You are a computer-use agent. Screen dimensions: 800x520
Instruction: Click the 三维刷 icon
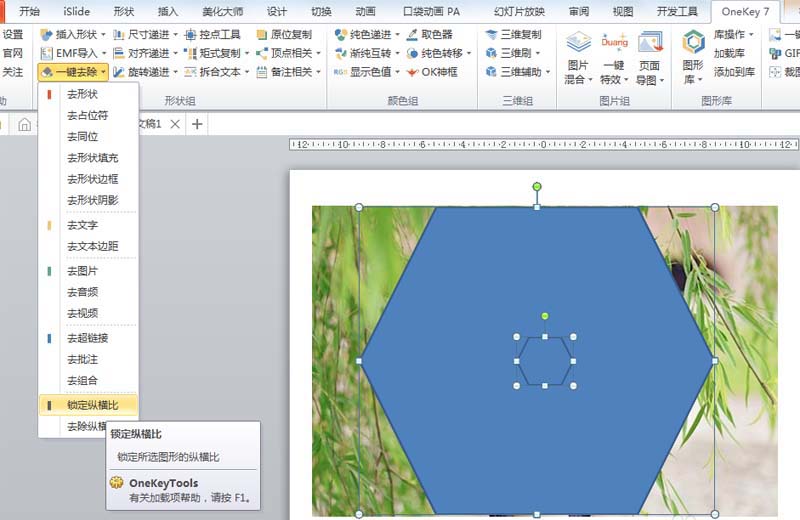click(x=491, y=53)
